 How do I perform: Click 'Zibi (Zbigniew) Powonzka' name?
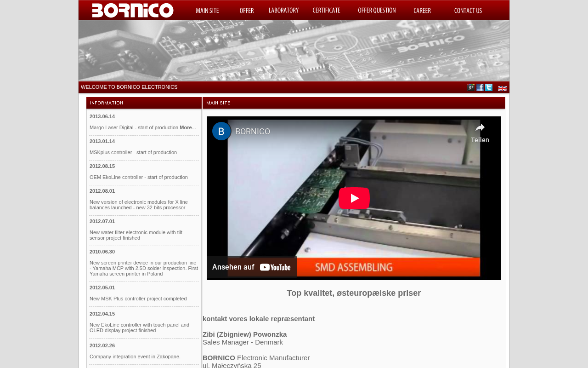coord(245,334)
